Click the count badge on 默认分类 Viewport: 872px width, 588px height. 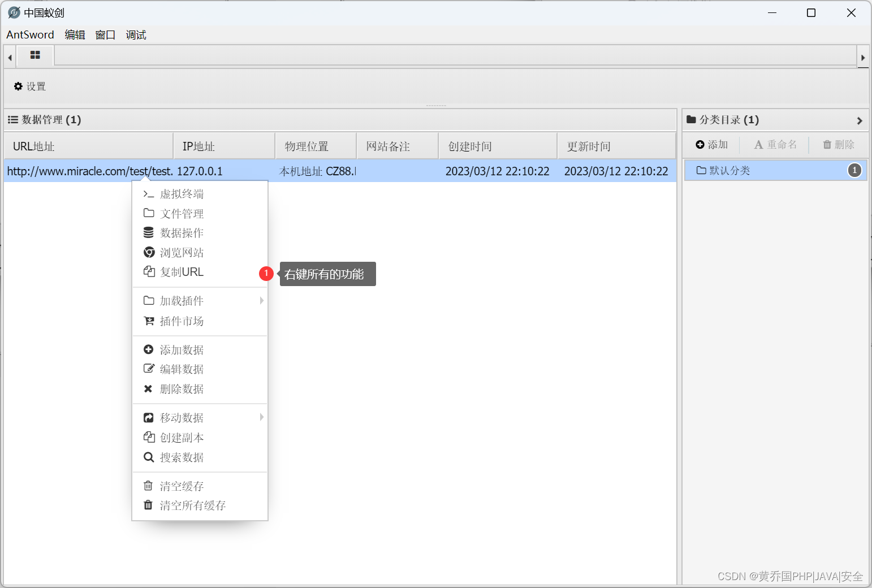[854, 170]
